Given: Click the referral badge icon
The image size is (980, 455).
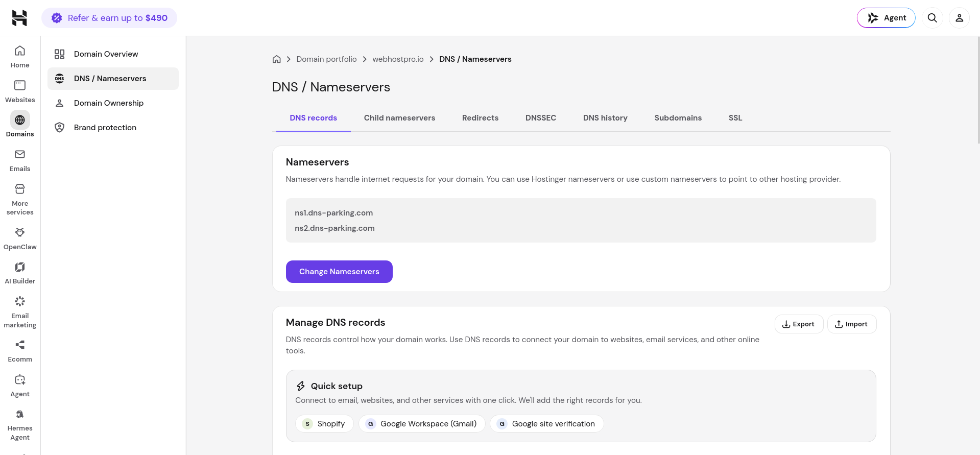Looking at the screenshot, I should click(x=57, y=18).
